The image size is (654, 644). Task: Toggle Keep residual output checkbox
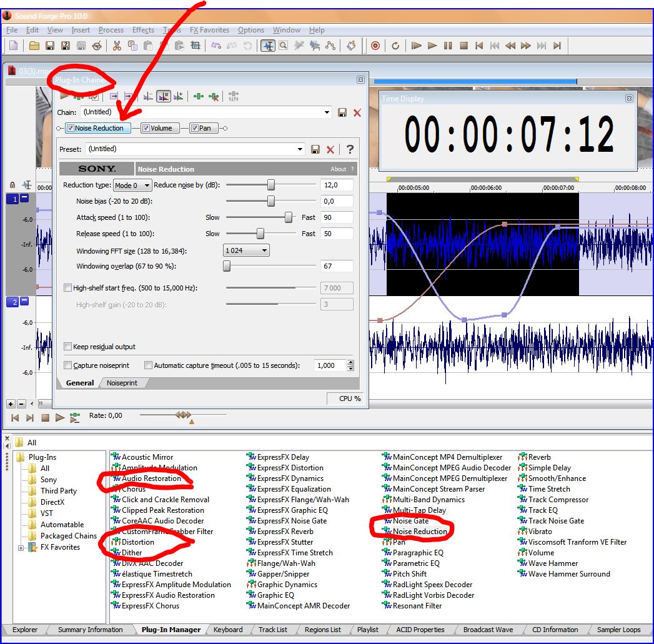coord(67,347)
